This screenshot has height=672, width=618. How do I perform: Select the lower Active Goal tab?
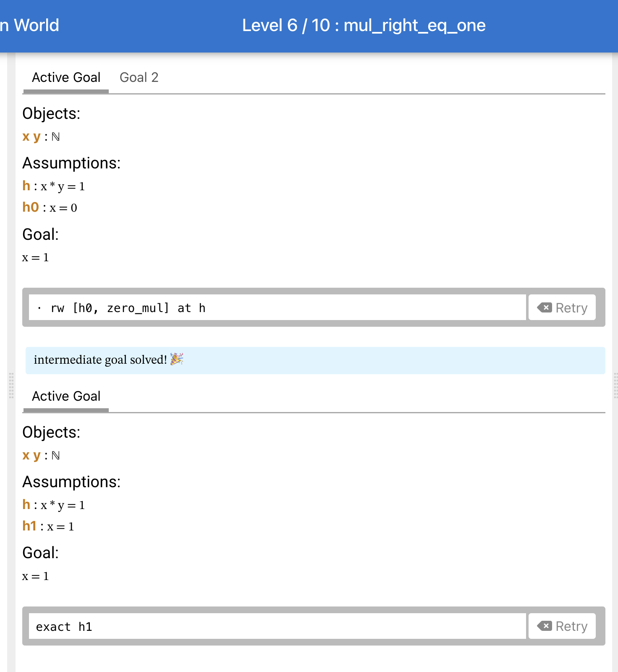click(x=66, y=396)
